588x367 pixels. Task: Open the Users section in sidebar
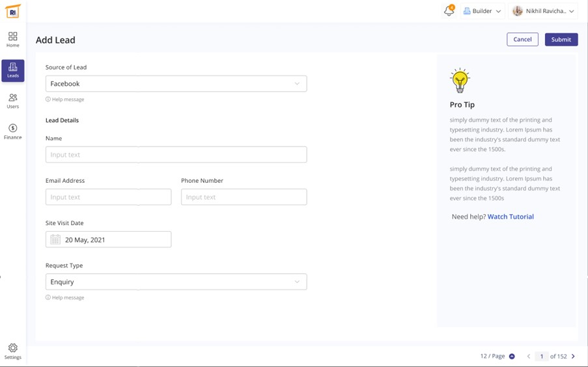pos(13,101)
